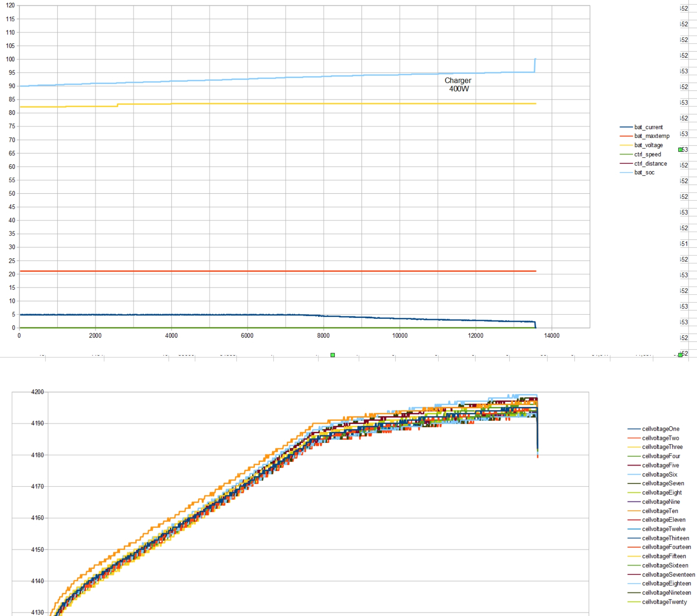The height and width of the screenshot is (616, 697).
Task: Click the orange bat_maxtemp line in top chart
Action: 259,271
